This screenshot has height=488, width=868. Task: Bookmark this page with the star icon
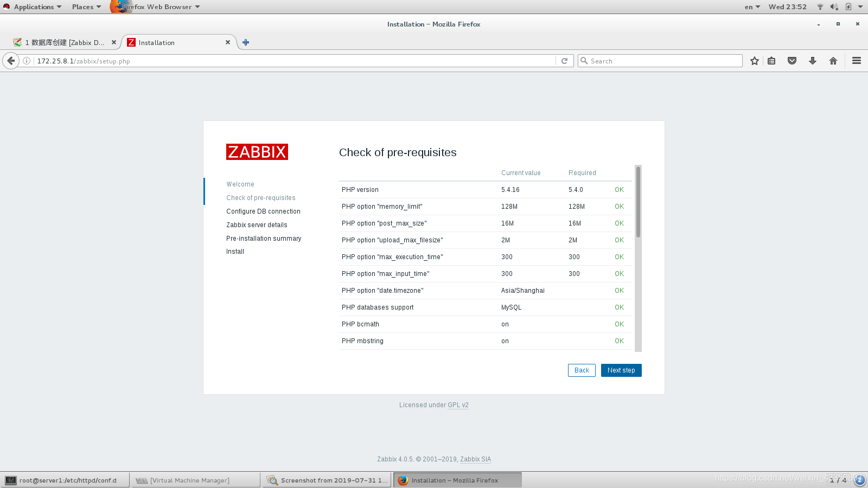pos(754,61)
